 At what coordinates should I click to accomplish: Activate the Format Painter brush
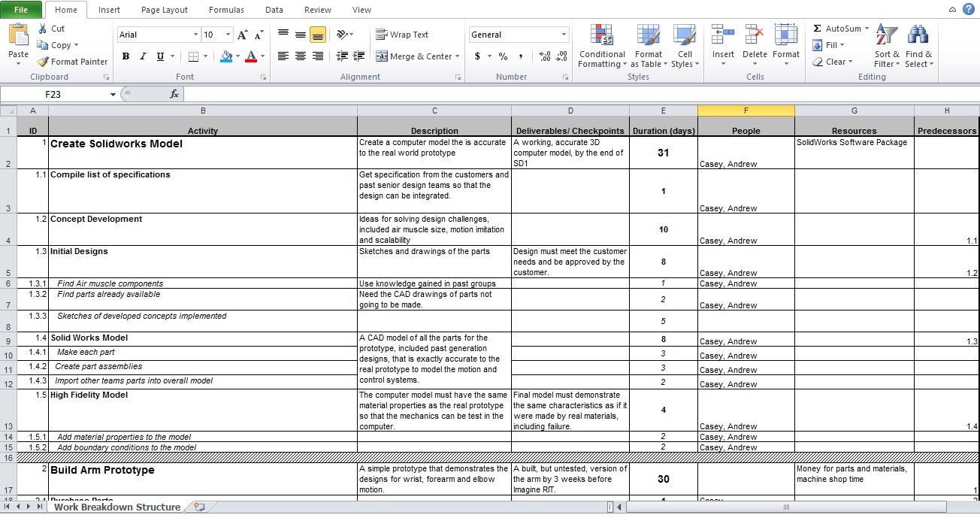pyautogui.click(x=43, y=62)
